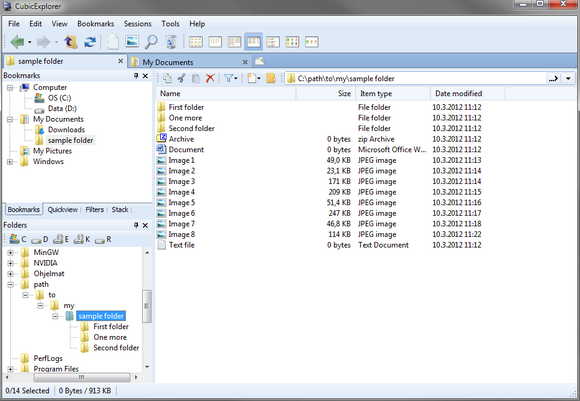Open the magnifying glass Search tool
This screenshot has height=401, width=580.
[151, 42]
